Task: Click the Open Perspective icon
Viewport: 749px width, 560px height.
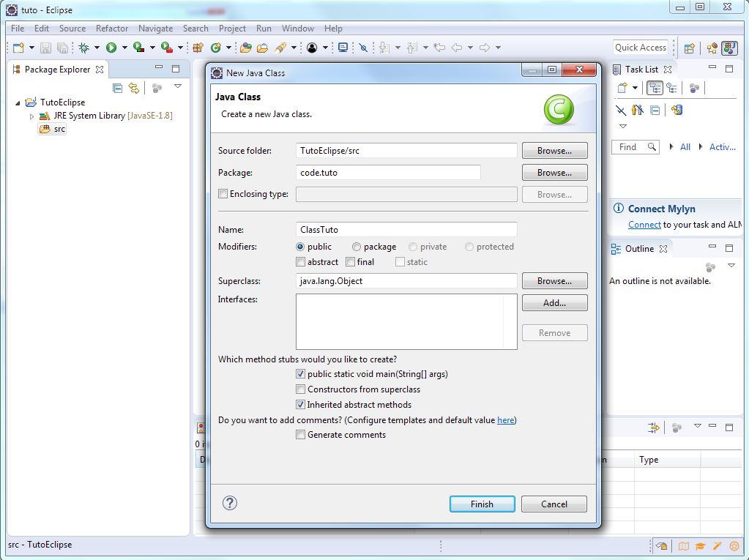Action: pos(689,48)
